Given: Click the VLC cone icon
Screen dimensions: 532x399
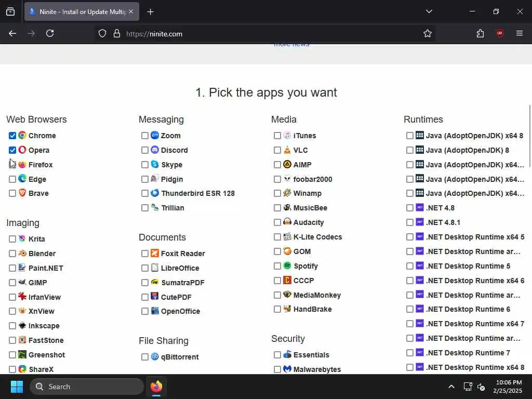Looking at the screenshot, I should pos(287,150).
